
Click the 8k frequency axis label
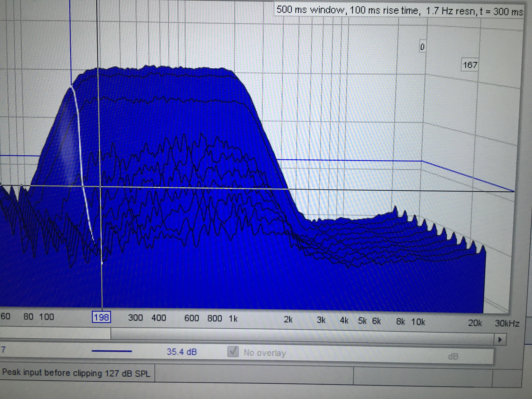[400, 321]
